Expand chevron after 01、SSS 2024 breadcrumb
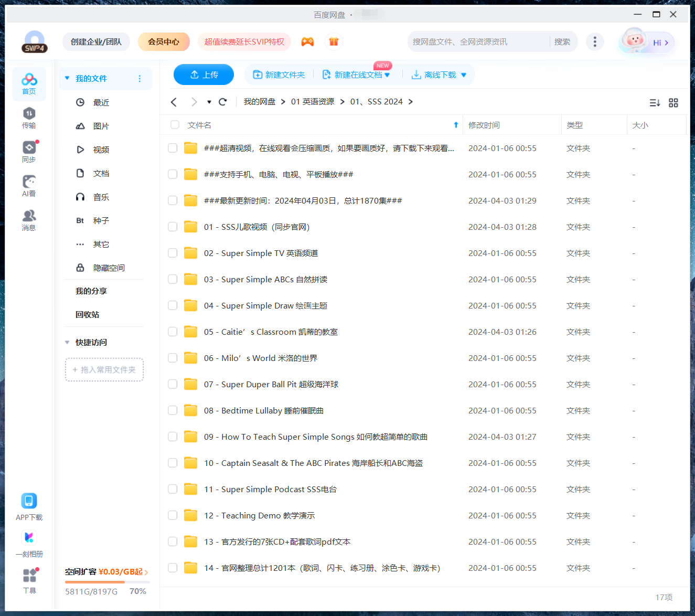 [x=411, y=102]
